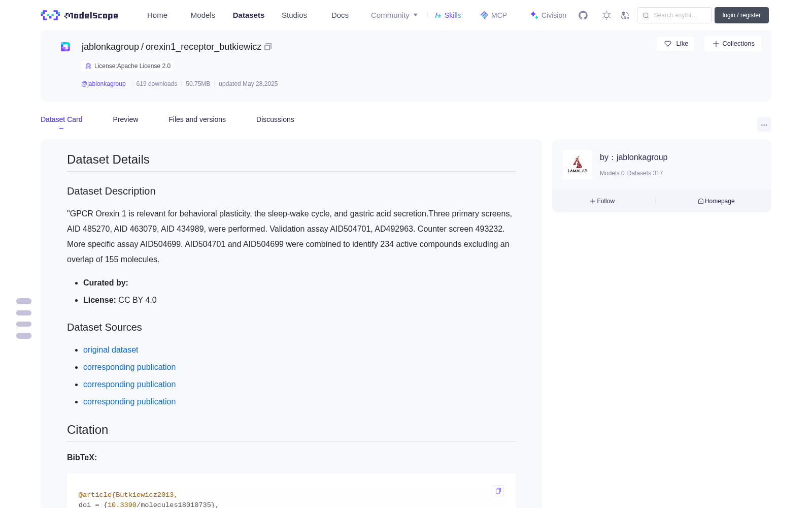Viewport: 812px width, 508px height.
Task: Open the Studios section
Action: pos(294,15)
